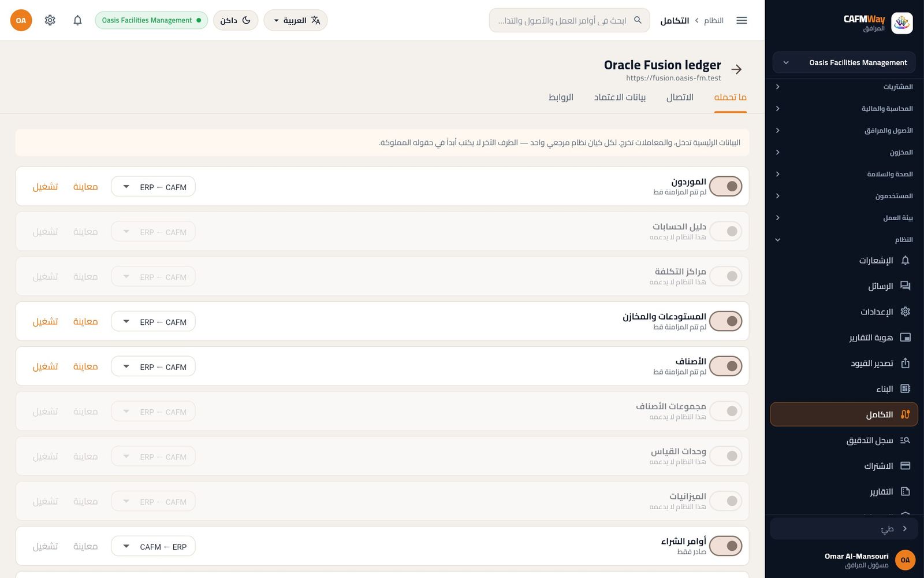Click the search magnifier icon
Image resolution: width=924 pixels, height=578 pixels.
click(638, 20)
